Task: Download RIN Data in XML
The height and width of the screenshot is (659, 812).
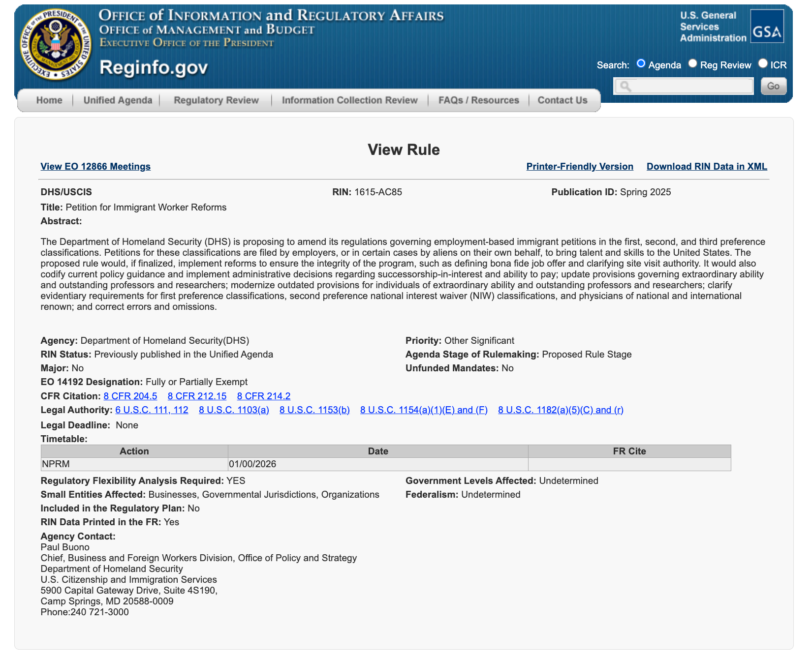Action: 707,167
